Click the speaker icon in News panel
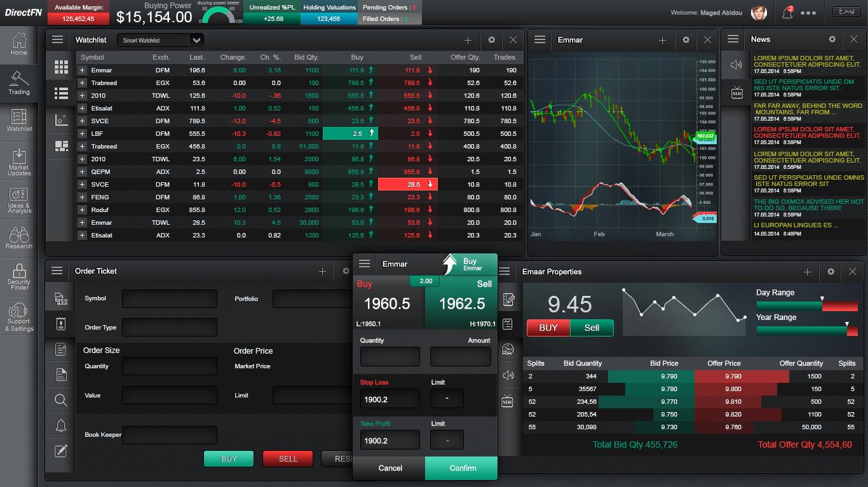 [x=736, y=65]
